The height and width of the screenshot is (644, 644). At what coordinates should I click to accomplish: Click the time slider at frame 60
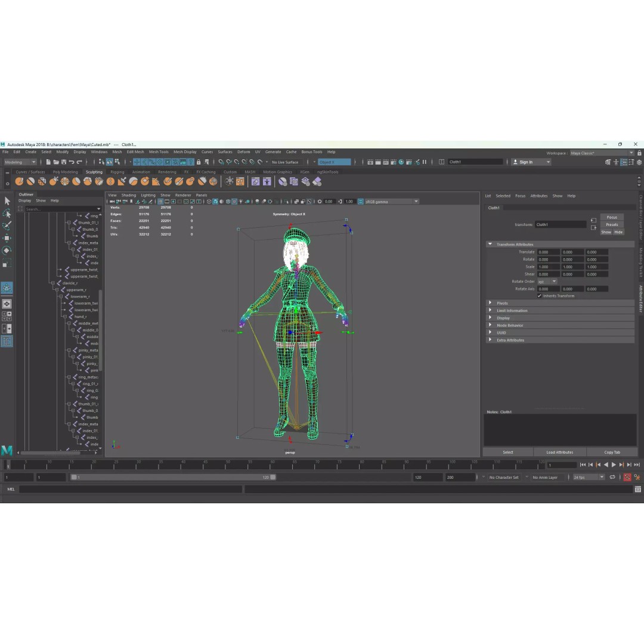(273, 465)
